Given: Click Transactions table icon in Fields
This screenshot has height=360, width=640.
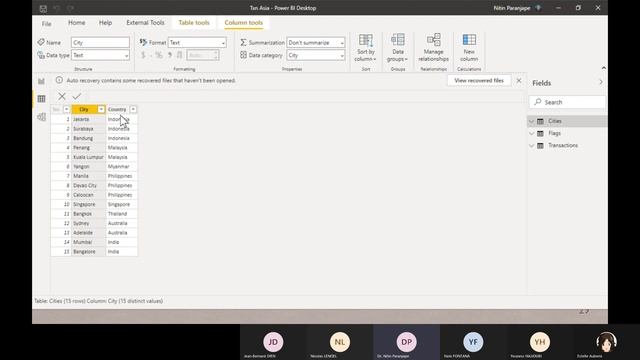Looking at the screenshot, I should coord(540,146).
